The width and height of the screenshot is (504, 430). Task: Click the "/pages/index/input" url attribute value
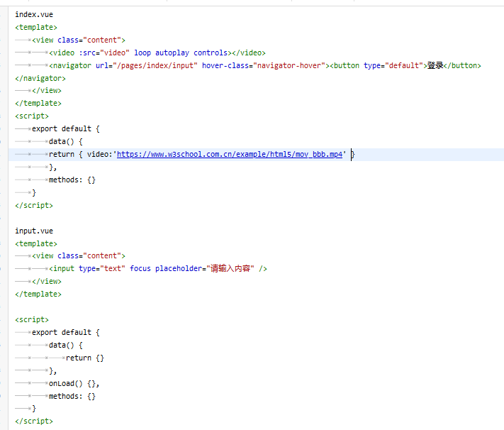155,65
